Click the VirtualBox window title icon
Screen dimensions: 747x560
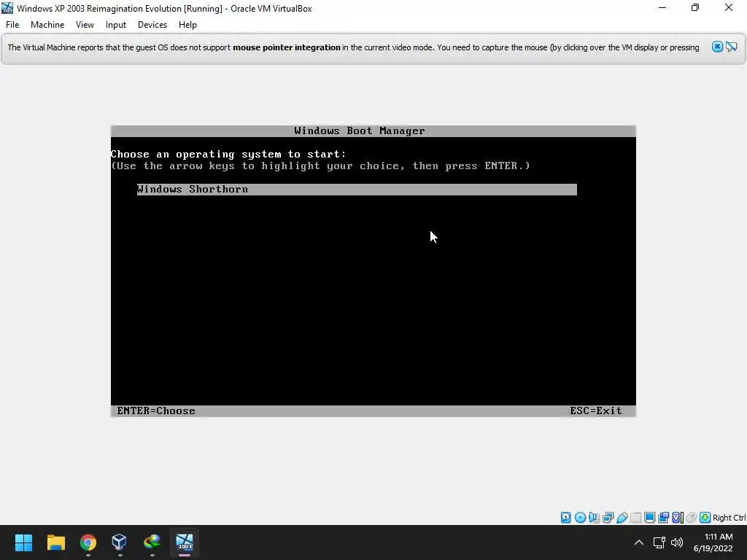(7, 8)
